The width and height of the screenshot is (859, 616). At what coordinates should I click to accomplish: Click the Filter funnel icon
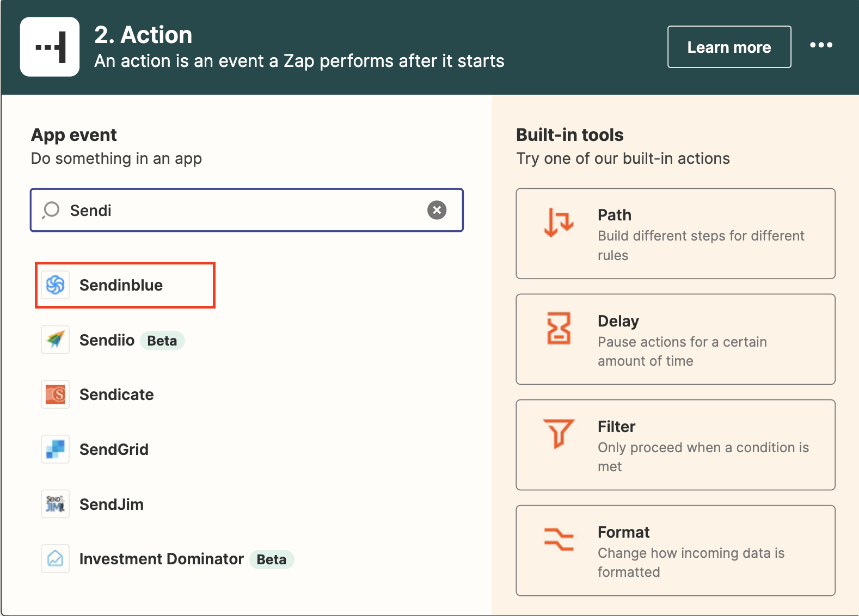click(x=559, y=434)
